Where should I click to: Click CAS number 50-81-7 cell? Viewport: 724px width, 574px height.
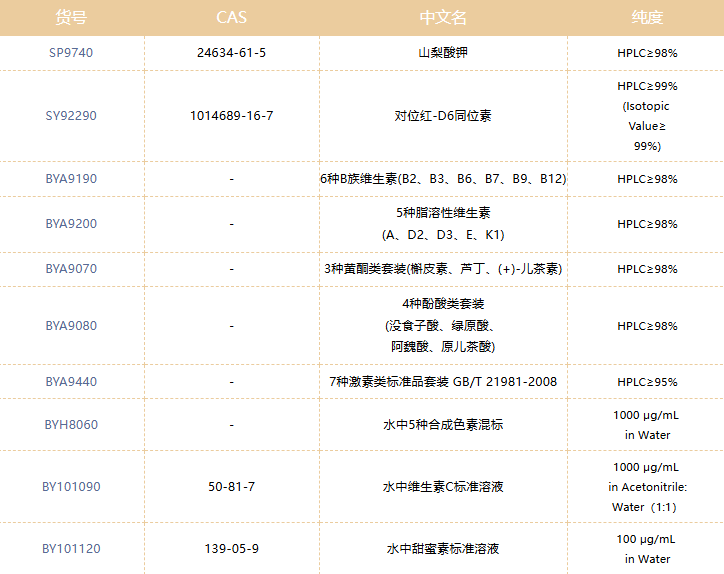click(231, 487)
